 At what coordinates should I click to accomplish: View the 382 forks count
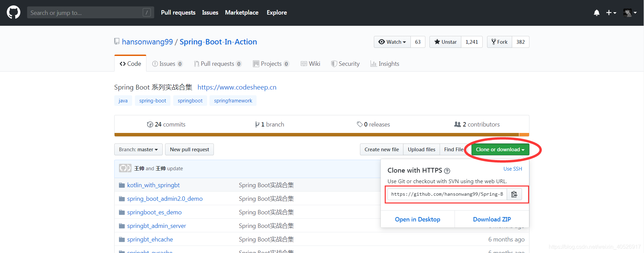[521, 42]
